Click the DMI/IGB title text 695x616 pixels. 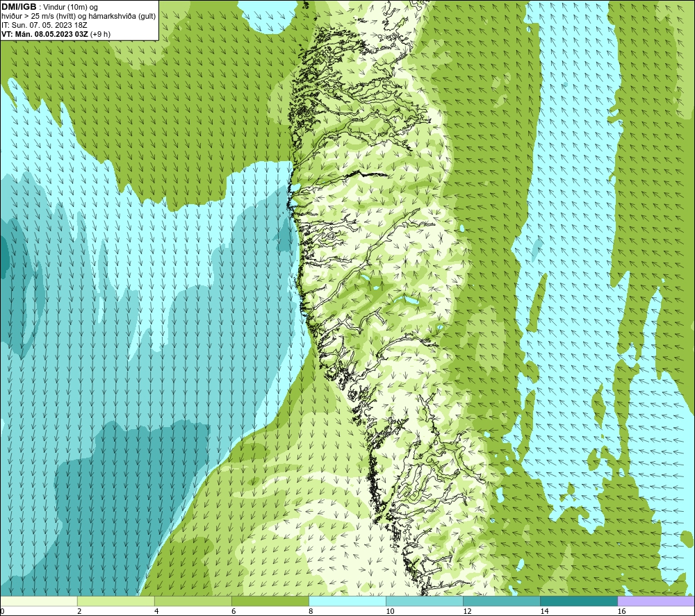click(x=19, y=7)
